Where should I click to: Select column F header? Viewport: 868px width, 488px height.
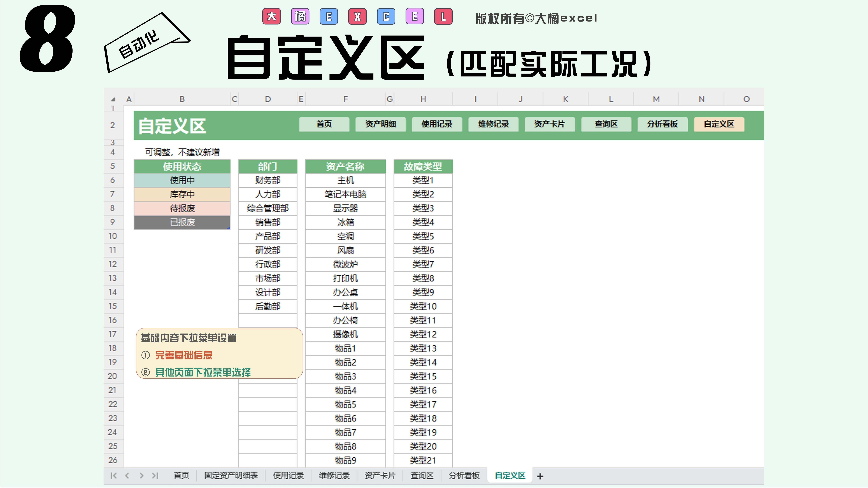tap(345, 99)
